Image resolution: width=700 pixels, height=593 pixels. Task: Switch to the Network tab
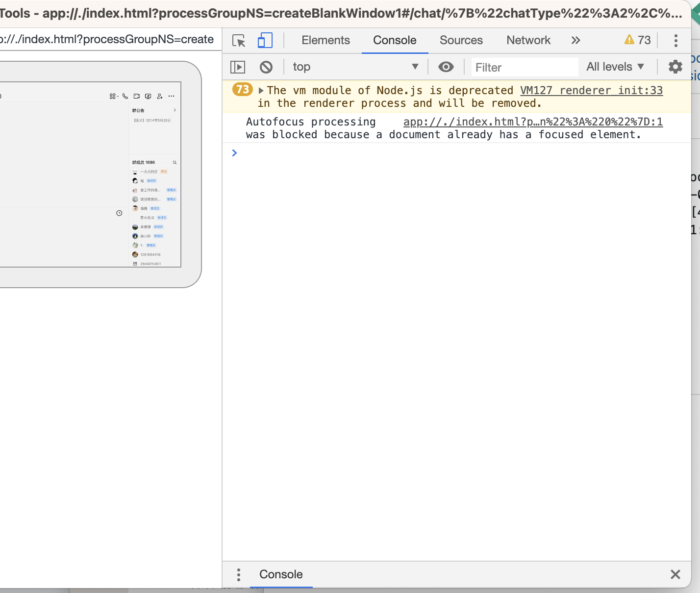(x=528, y=41)
